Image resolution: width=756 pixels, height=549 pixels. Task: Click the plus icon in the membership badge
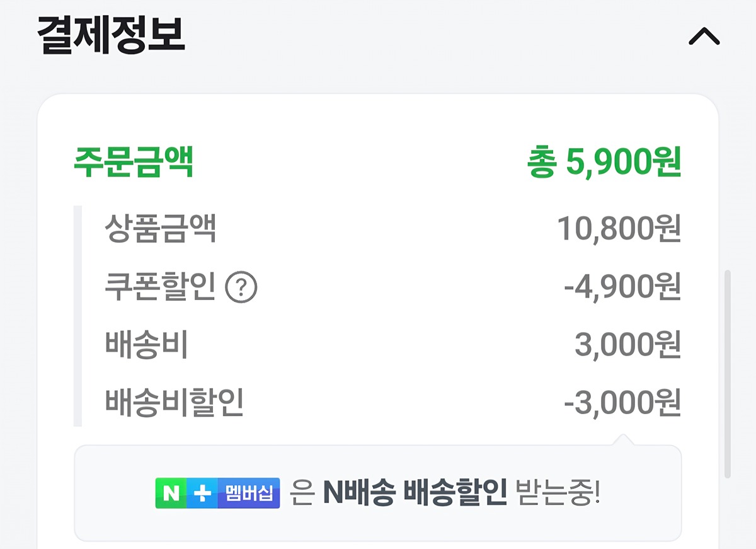[x=202, y=494]
